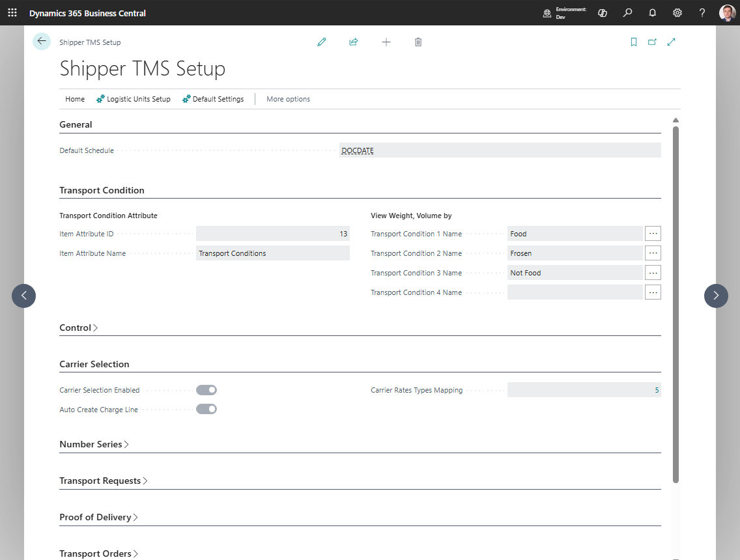Expand the Transport Orders section
This screenshot has width=740, height=560.
click(x=98, y=553)
